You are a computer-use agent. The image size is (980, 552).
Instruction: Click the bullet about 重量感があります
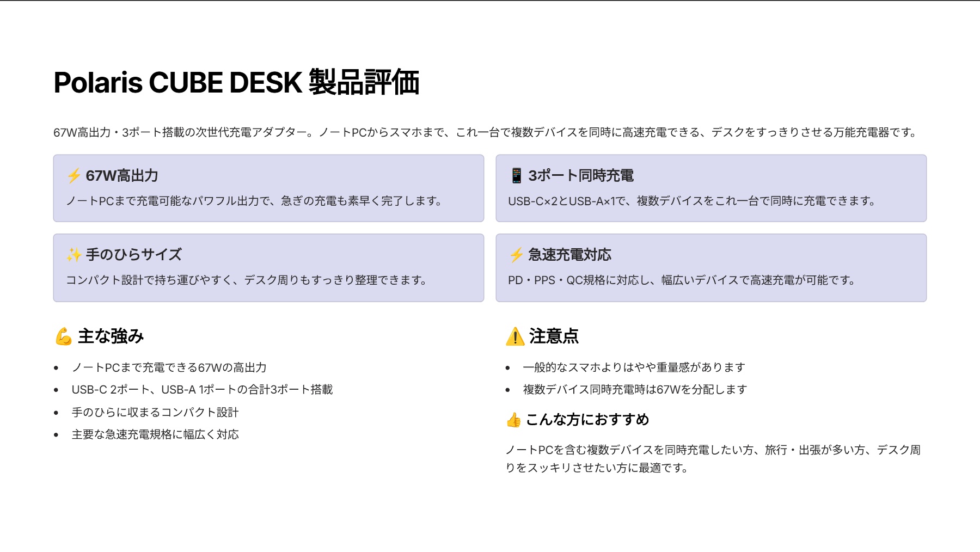[x=635, y=367]
